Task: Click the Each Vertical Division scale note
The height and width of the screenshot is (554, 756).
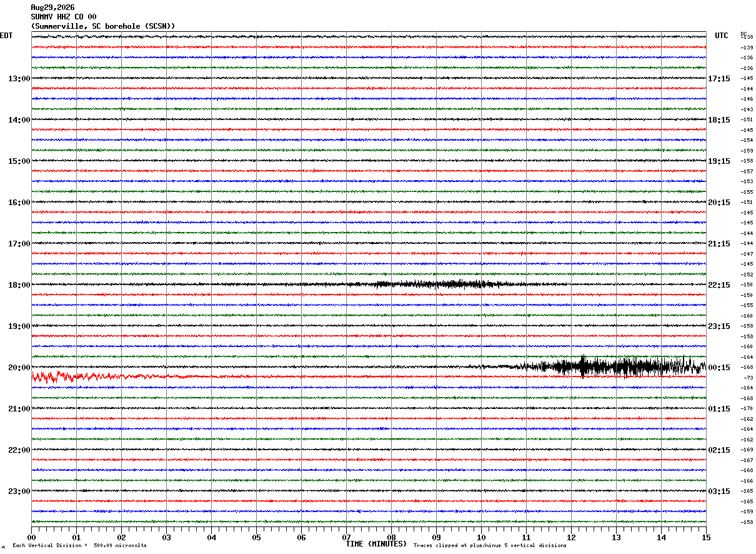Action: point(80,546)
